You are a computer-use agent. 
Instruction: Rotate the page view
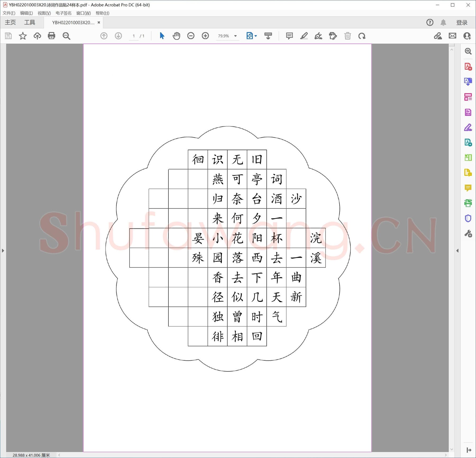362,36
